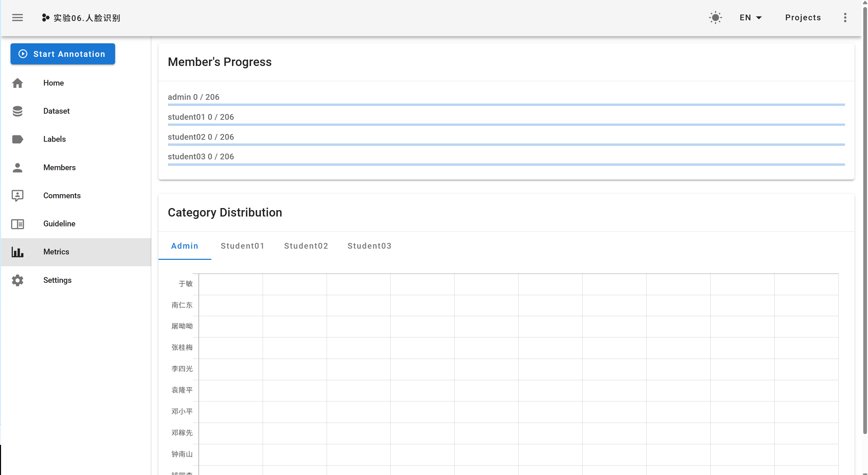
Task: Open the three-dot more options menu
Action: point(845,18)
